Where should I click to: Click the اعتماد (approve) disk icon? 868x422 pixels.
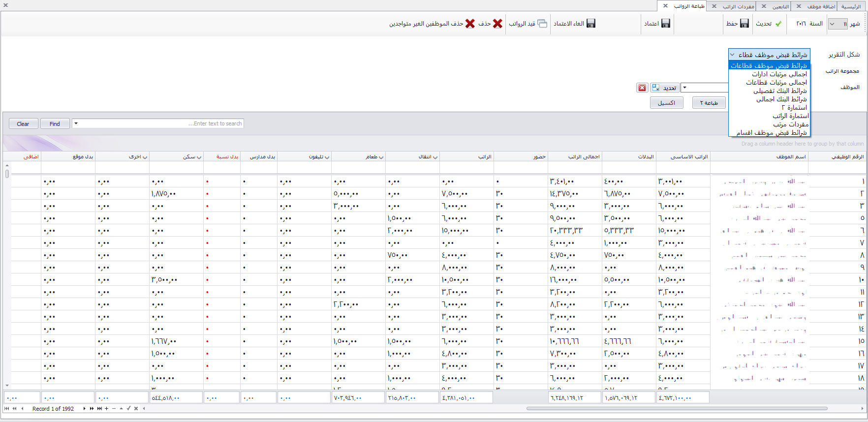[665, 24]
